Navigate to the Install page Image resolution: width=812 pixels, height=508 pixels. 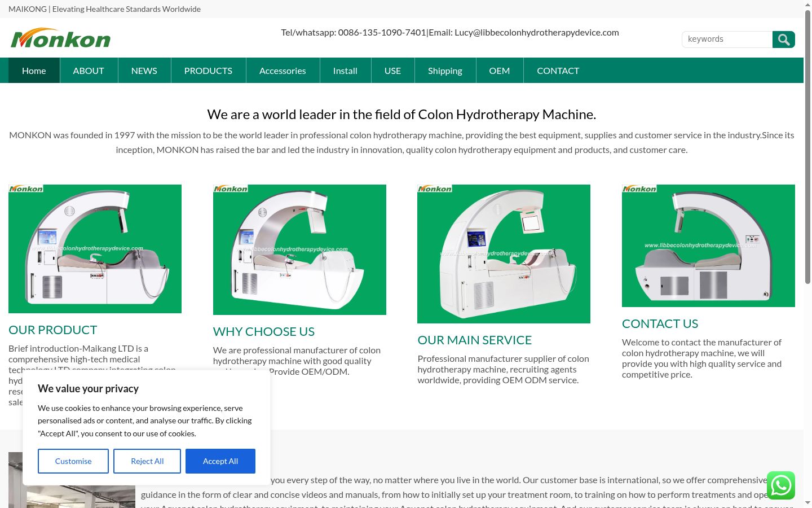(345, 71)
